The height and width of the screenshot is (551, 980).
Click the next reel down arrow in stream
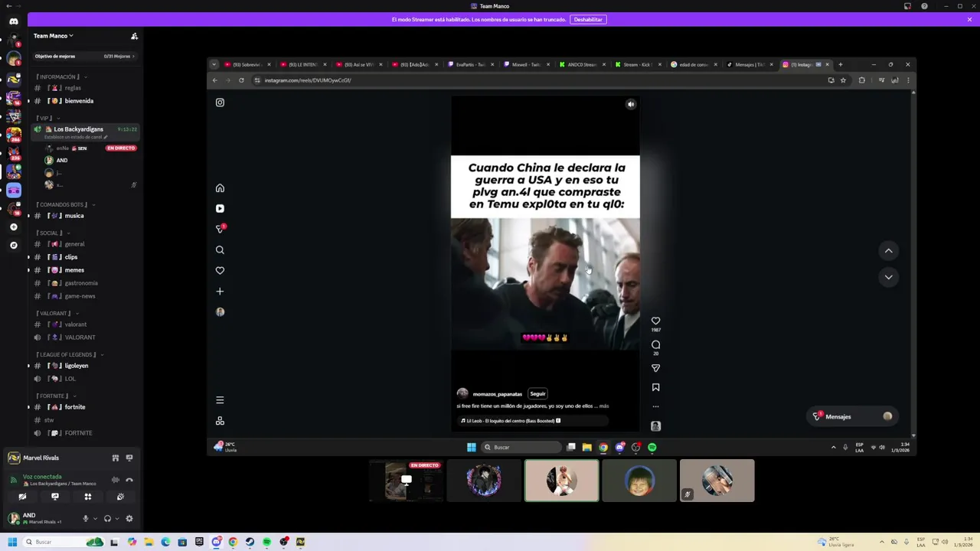[888, 277]
